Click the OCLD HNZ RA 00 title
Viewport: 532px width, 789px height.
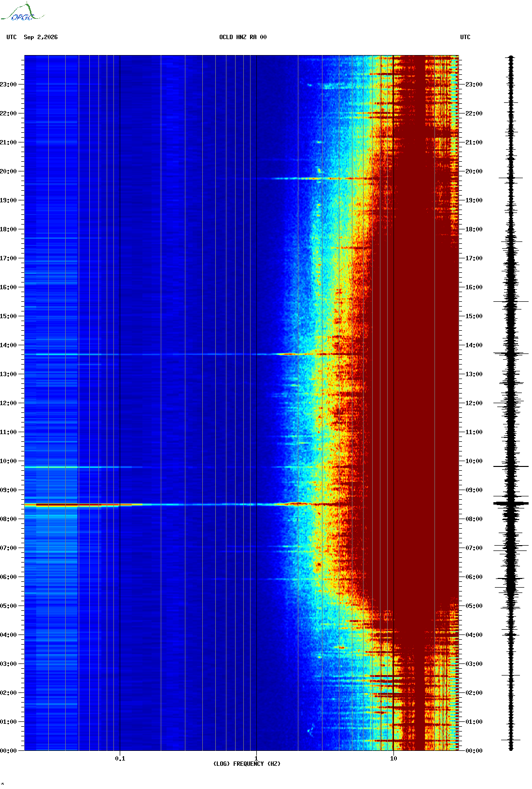(x=243, y=37)
